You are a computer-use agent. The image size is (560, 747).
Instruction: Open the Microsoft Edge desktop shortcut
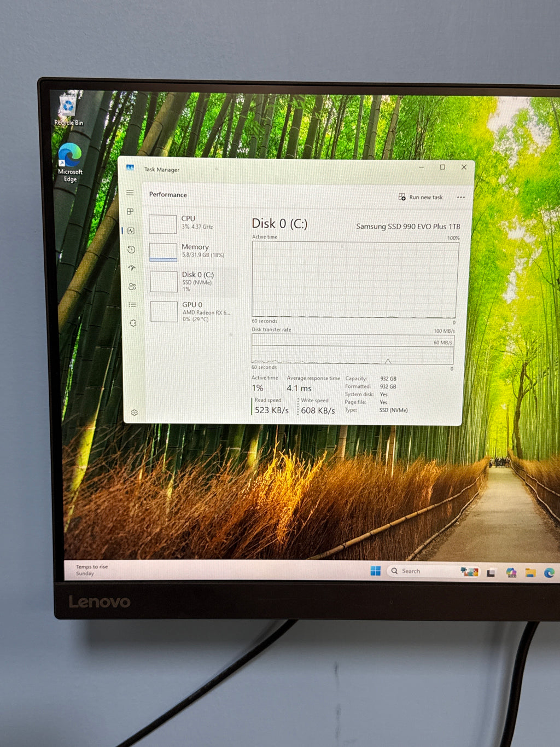[x=70, y=162]
